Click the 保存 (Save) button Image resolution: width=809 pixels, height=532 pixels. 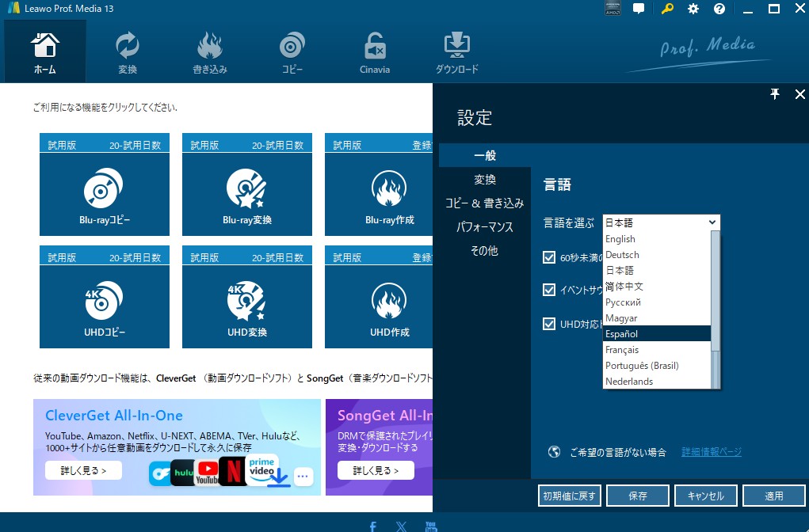tap(638, 496)
